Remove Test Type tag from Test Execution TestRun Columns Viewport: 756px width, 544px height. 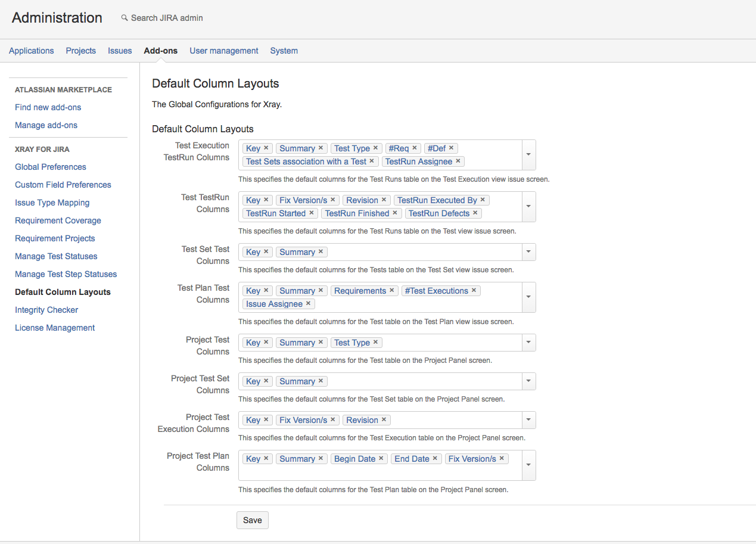pos(375,148)
